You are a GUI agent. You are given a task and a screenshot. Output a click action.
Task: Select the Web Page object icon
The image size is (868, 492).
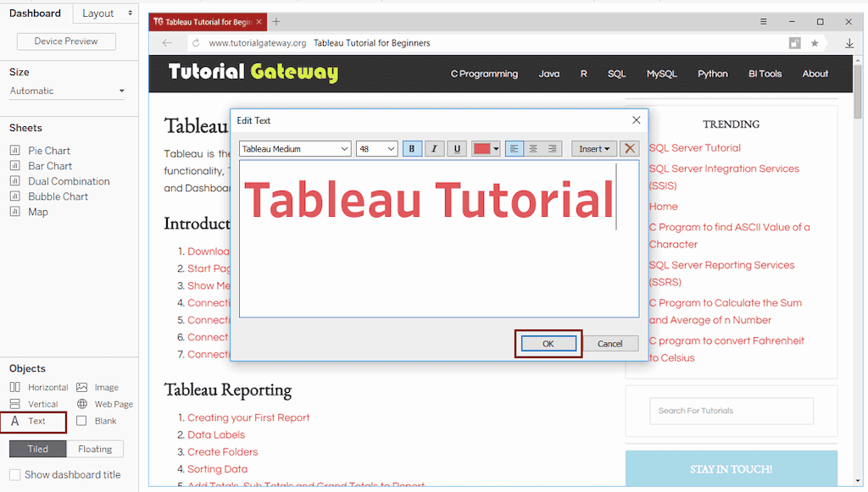pyautogui.click(x=82, y=404)
